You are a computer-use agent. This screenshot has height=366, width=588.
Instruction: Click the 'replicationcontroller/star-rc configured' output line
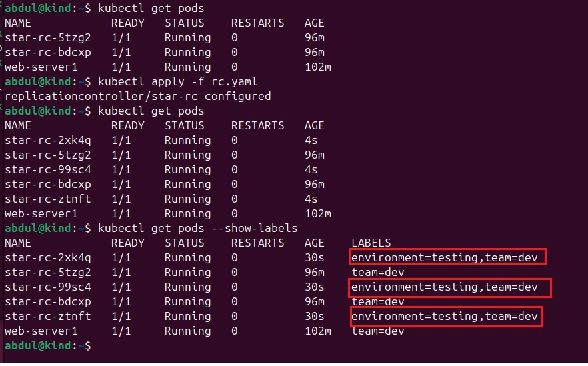pos(137,96)
